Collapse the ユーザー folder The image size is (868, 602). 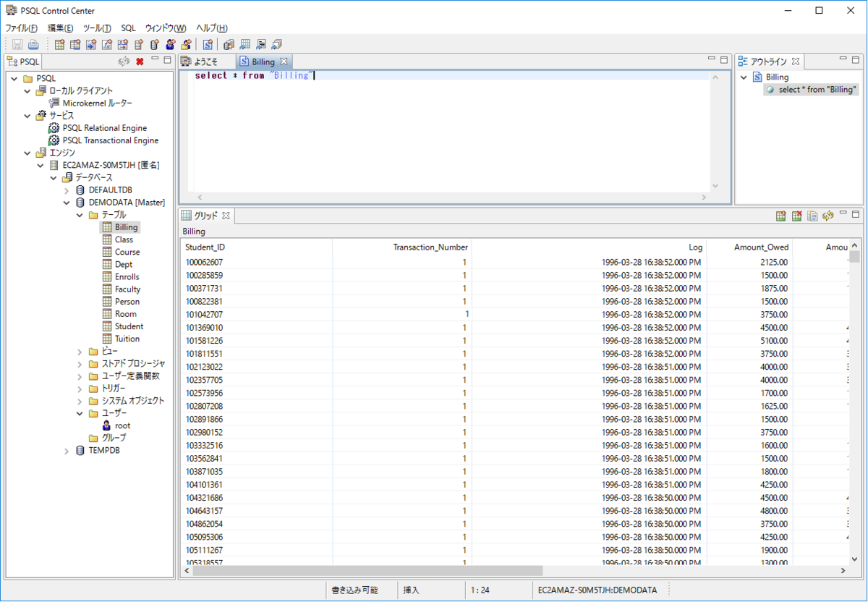coord(80,413)
